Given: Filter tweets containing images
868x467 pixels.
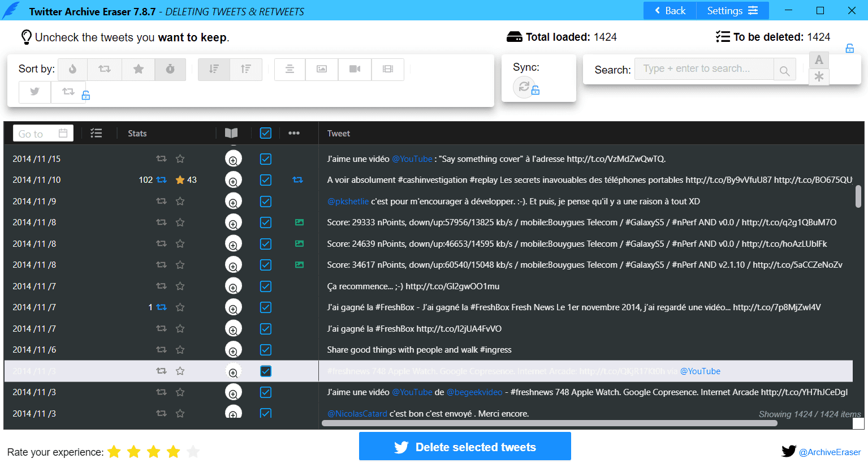Looking at the screenshot, I should 322,69.
